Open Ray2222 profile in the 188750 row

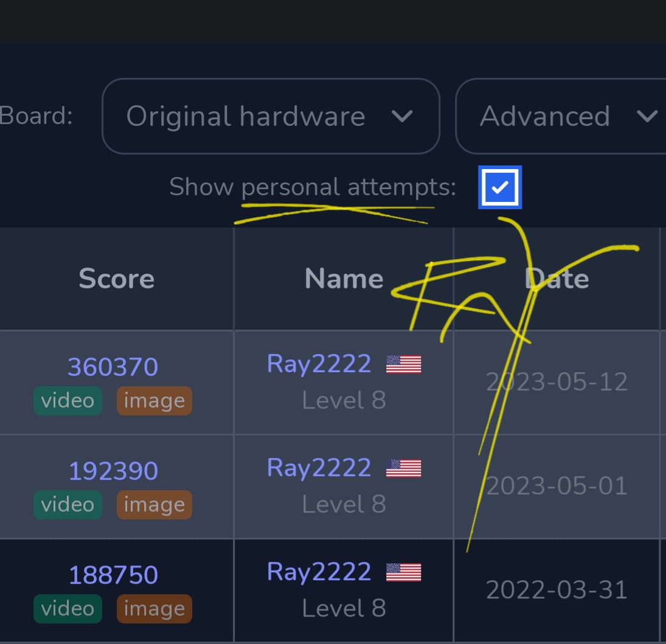(319, 572)
